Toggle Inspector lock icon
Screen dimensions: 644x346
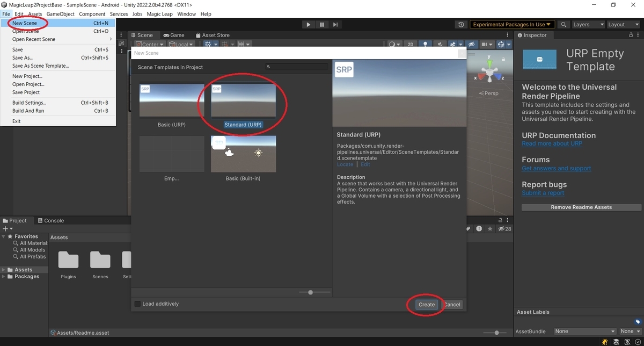(x=630, y=35)
